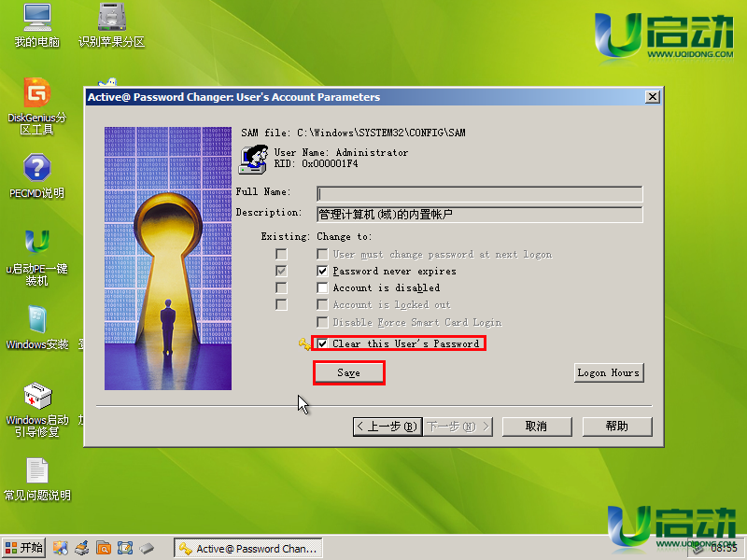Screen dimensions: 747x560
Task: Open 识别苹果分区 desktop icon
Action: (x=111, y=25)
